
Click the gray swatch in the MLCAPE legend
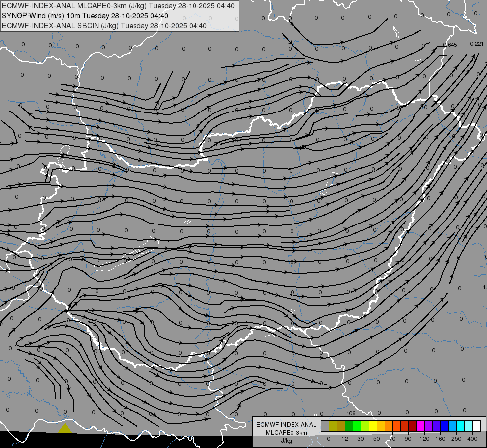coord(325,426)
